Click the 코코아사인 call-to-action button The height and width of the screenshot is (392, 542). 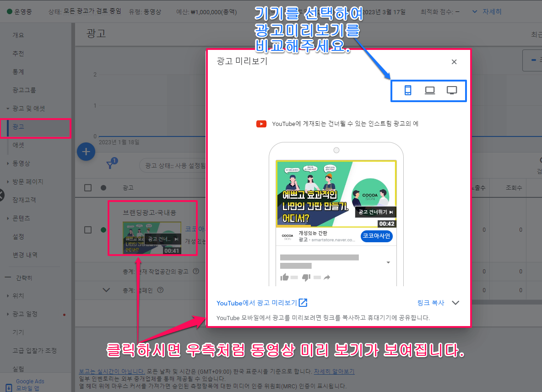(376, 236)
